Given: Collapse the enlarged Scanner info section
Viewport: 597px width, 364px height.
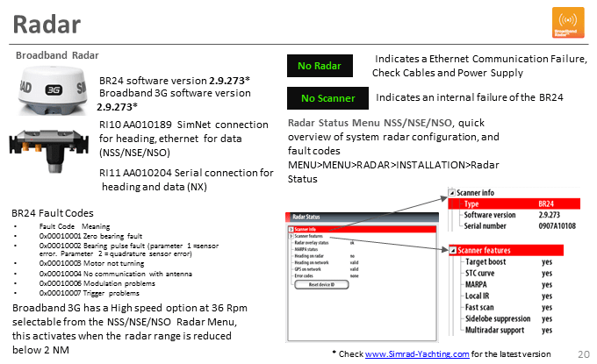Looking at the screenshot, I should [452, 193].
